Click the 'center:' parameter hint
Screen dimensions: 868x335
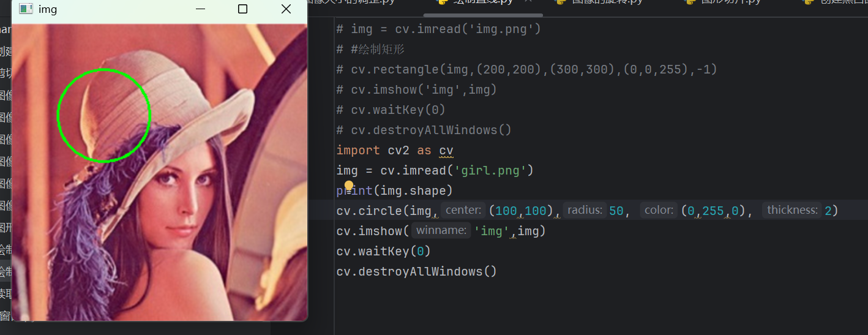click(463, 210)
